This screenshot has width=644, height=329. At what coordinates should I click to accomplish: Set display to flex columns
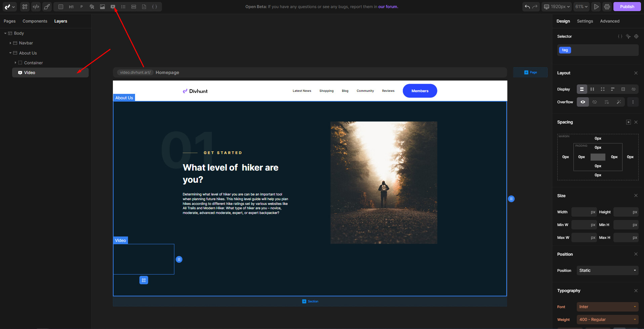pyautogui.click(x=592, y=89)
